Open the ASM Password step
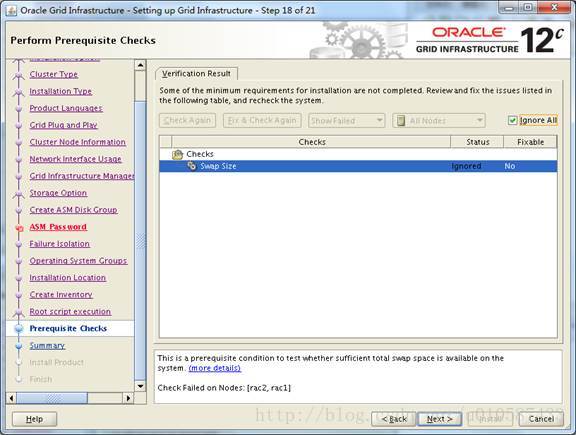 point(58,227)
